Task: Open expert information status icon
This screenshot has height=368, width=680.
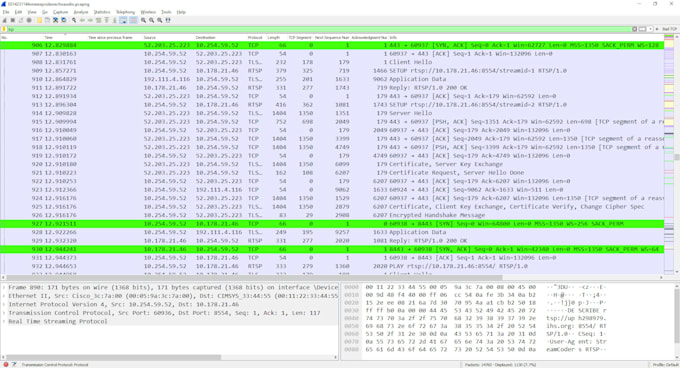Action: [6, 365]
